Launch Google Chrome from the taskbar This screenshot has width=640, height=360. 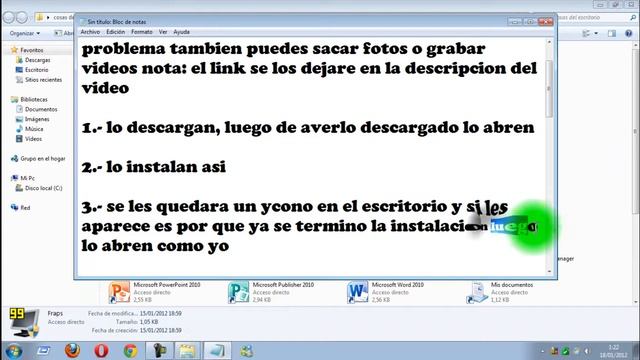pyautogui.click(x=130, y=351)
